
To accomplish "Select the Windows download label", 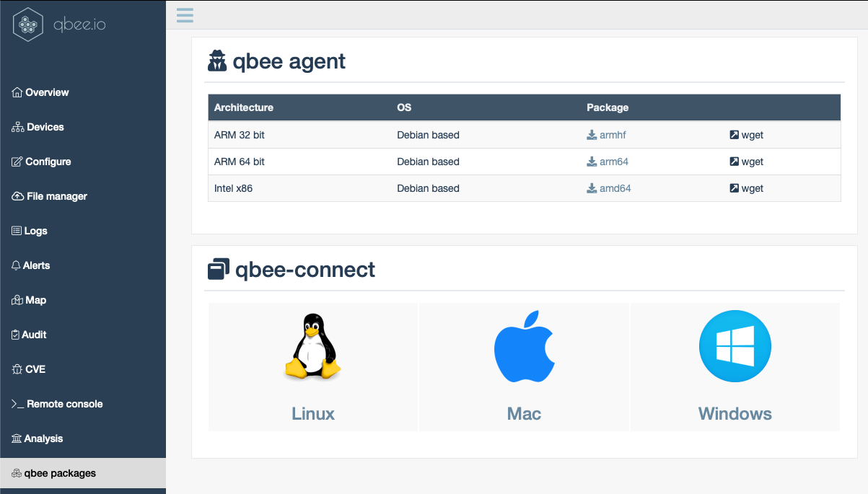I will 735,414.
